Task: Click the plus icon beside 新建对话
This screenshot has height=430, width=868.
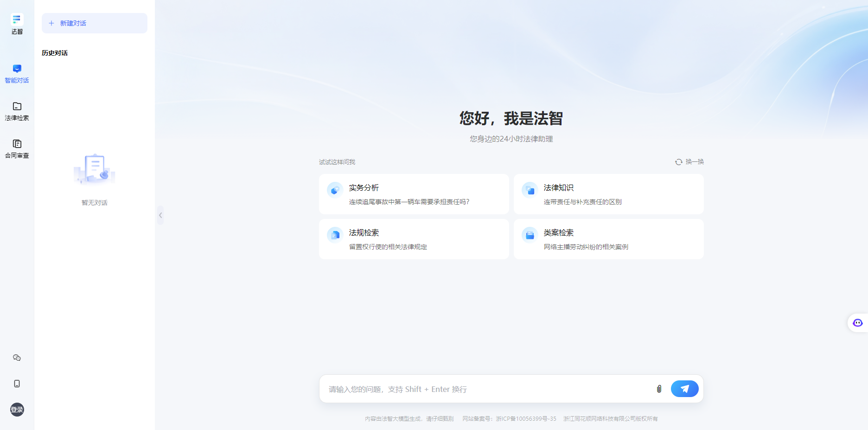Action: tap(51, 23)
